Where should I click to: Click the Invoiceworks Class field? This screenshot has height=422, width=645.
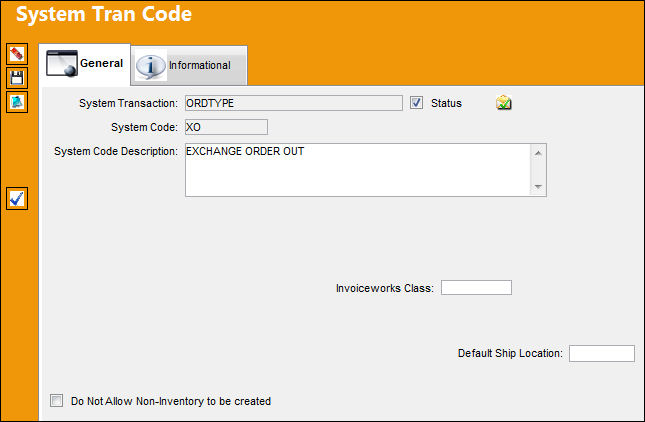tap(476, 288)
